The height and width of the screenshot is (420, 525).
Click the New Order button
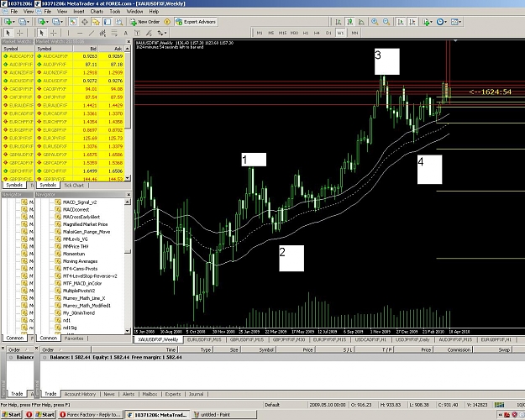click(x=145, y=22)
